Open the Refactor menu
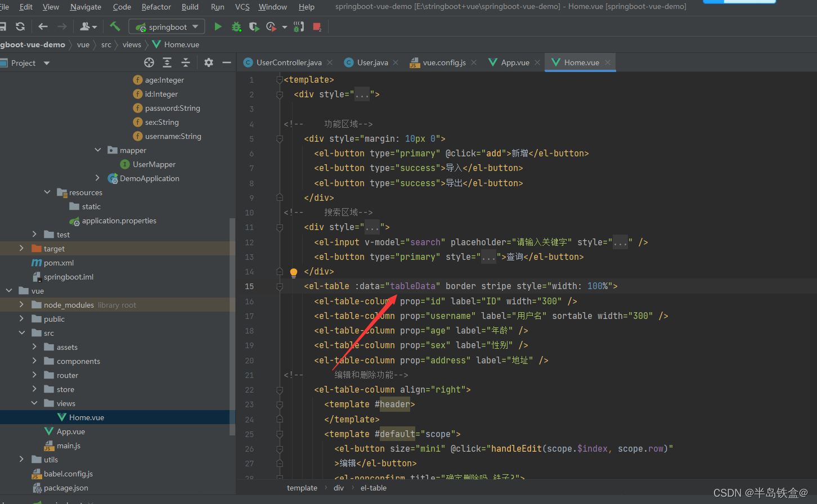This screenshot has height=504, width=817. 156,7
